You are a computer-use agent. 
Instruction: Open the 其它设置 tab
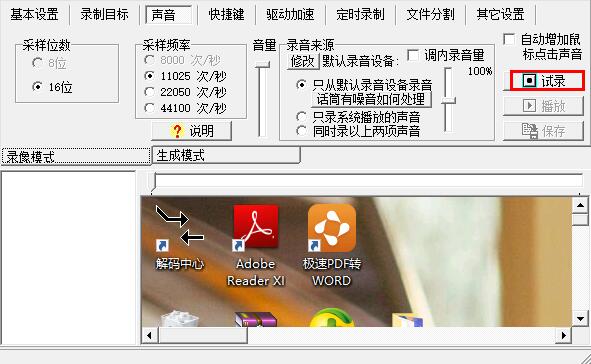[x=501, y=15]
